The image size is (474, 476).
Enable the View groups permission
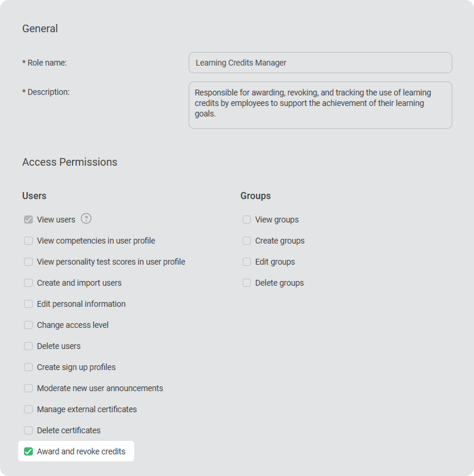(x=247, y=220)
